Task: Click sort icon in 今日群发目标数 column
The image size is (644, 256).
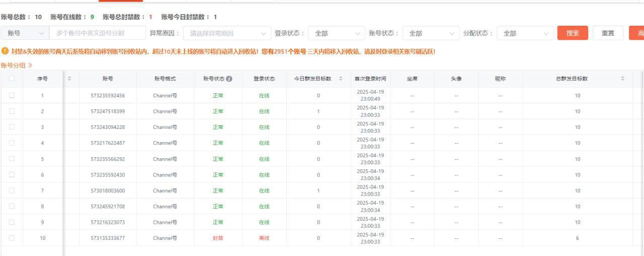Action: coord(341,79)
